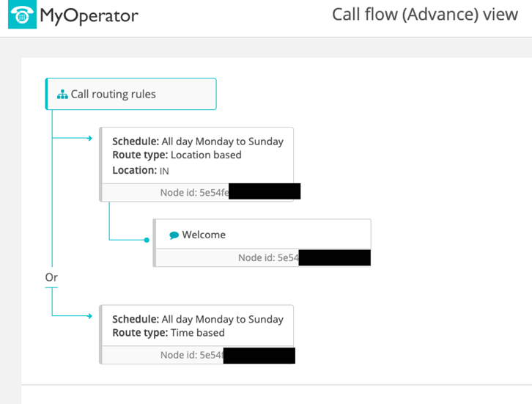Click the Location: IN line
The width and height of the screenshot is (532, 404).
[140, 170]
